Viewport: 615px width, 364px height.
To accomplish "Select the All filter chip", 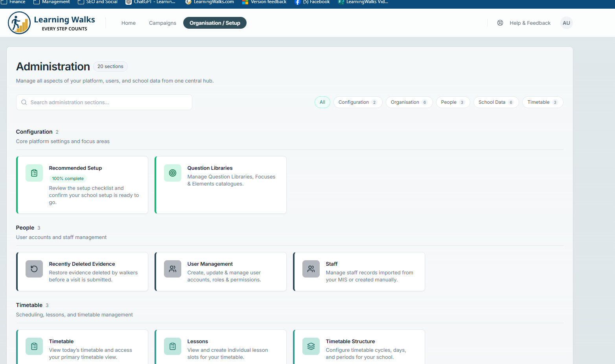I will [x=322, y=102].
